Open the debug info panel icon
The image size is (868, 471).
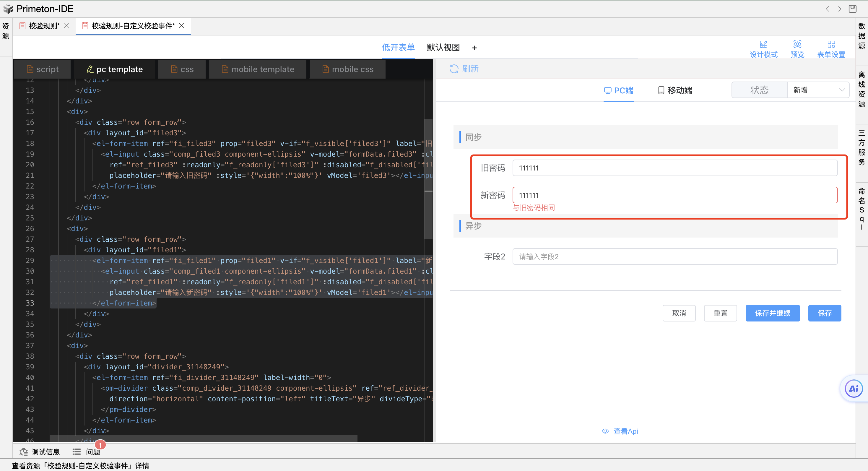pos(24,451)
